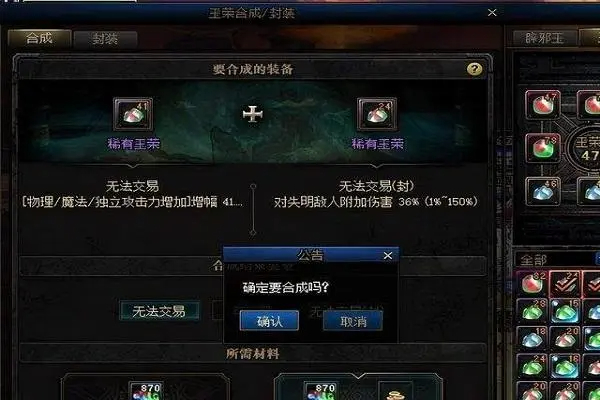The image size is (600, 400).
Task: Pick the green inventory jade numbered 15
Action: click(x=566, y=310)
